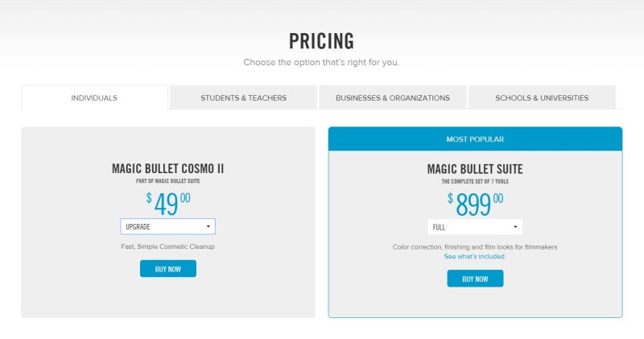Select the Individuals pricing tab
The height and width of the screenshot is (339, 644).
coord(94,97)
